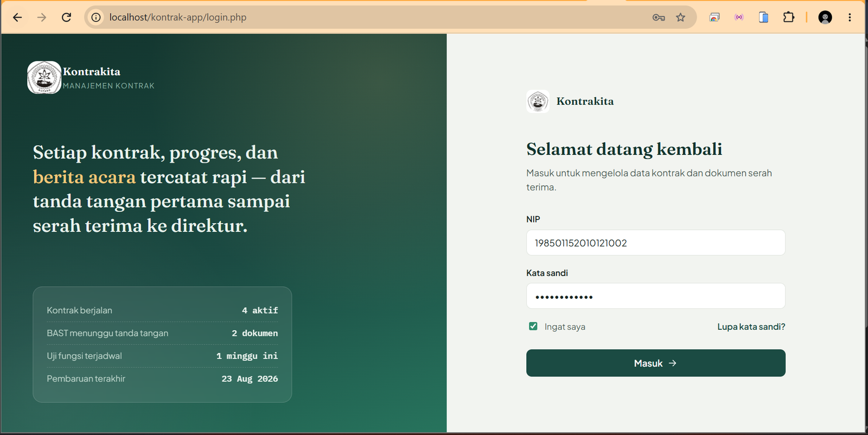Bookmark this page with the star icon

point(680,17)
